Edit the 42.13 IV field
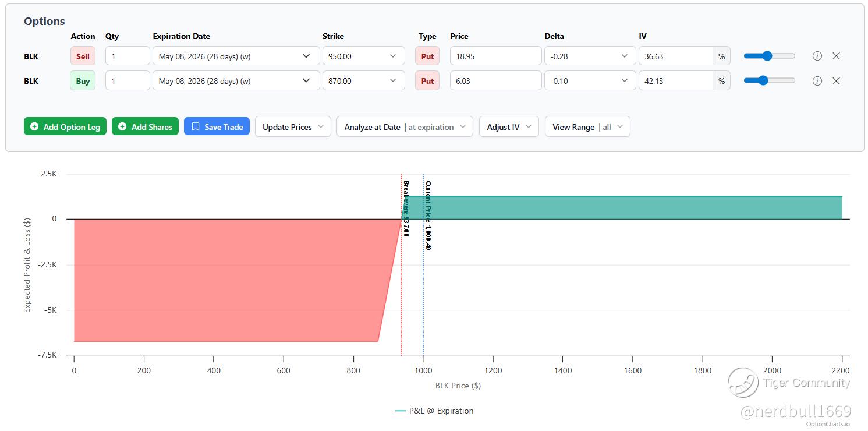 pyautogui.click(x=676, y=81)
